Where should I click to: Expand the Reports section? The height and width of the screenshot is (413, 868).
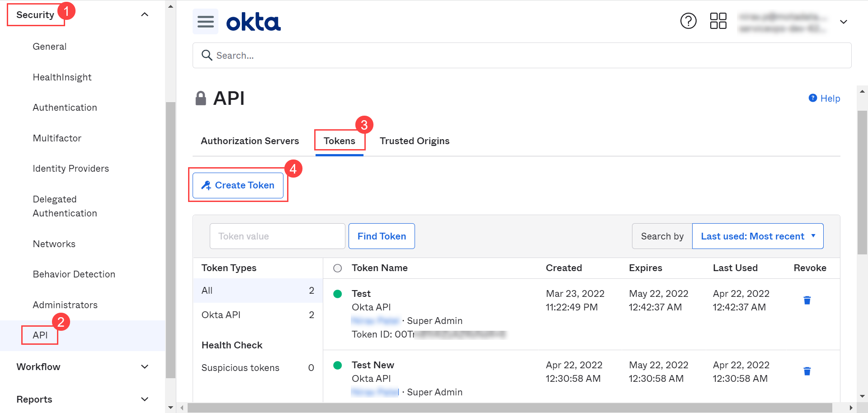[x=83, y=399]
